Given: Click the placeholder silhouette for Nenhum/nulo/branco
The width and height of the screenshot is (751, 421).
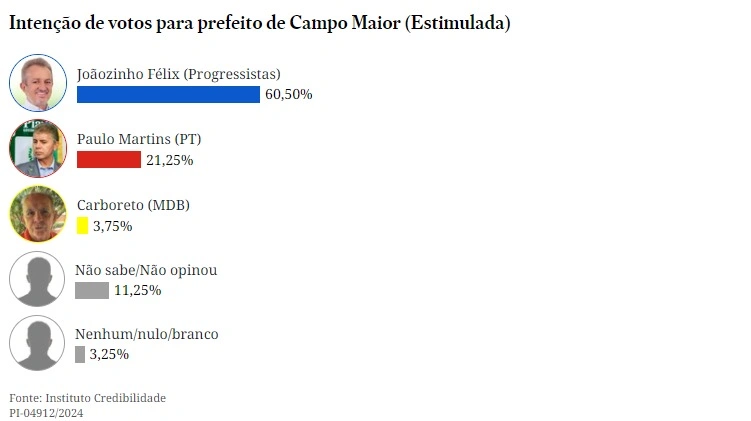Looking at the screenshot, I should tap(38, 343).
